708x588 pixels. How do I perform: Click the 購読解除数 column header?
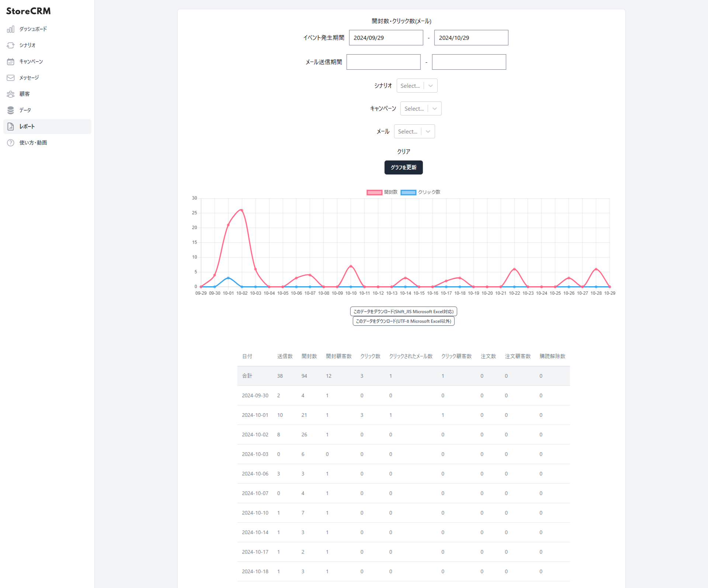(553, 356)
